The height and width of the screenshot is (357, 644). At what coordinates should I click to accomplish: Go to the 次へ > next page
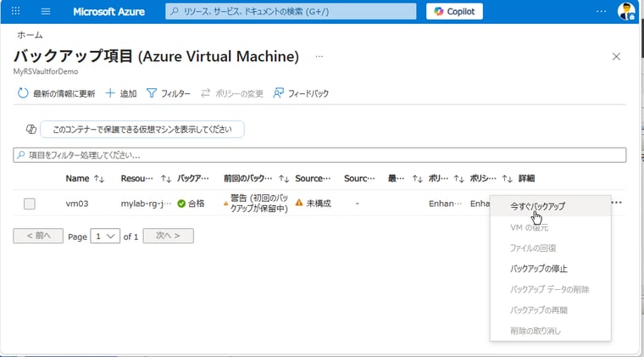tap(168, 236)
